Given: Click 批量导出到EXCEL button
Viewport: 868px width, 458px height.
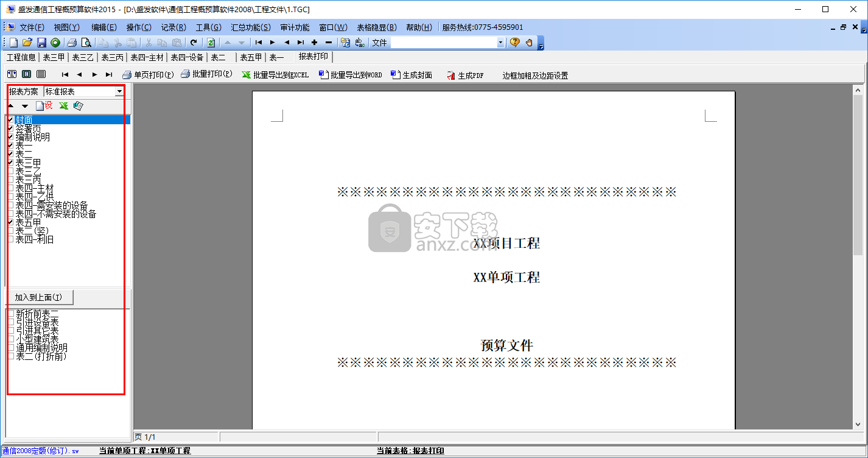Looking at the screenshot, I should [275, 75].
